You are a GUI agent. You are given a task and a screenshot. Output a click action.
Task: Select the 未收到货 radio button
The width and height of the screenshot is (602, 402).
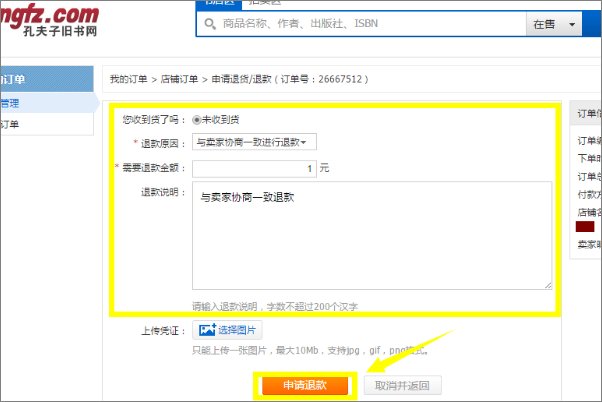tap(197, 120)
